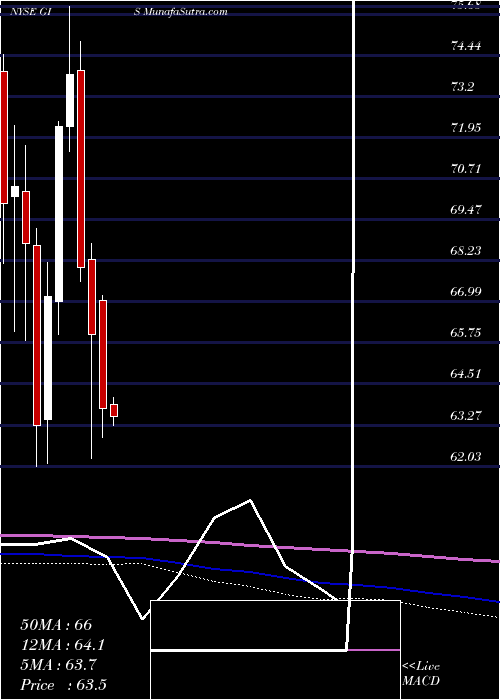Click the 68.23 price axis label
Screen dimensions: 500x700
(466, 250)
